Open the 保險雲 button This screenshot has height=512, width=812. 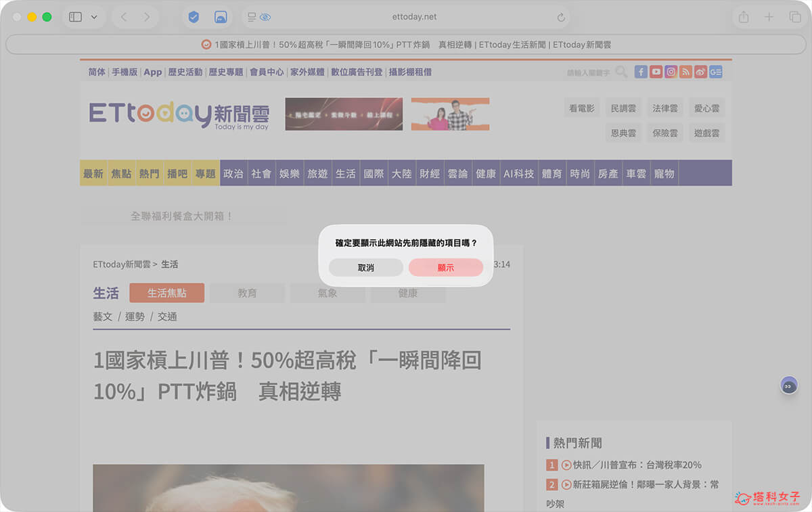[665, 133]
